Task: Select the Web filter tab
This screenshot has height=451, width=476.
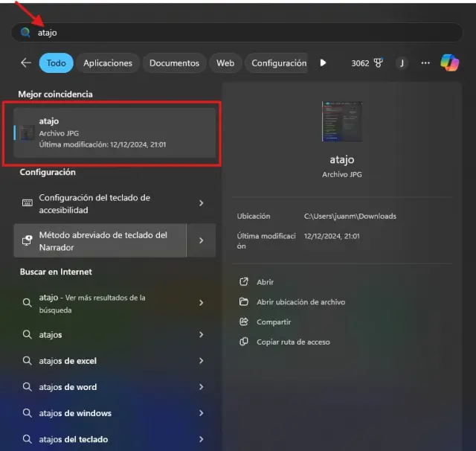Action: [x=225, y=63]
